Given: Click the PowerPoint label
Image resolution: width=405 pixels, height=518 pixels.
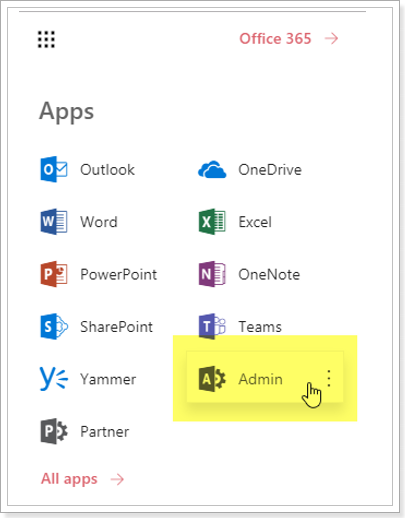Looking at the screenshot, I should coord(118,275).
